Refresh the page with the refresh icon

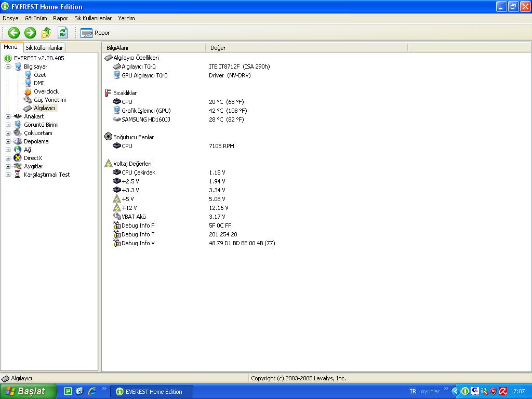pos(63,33)
